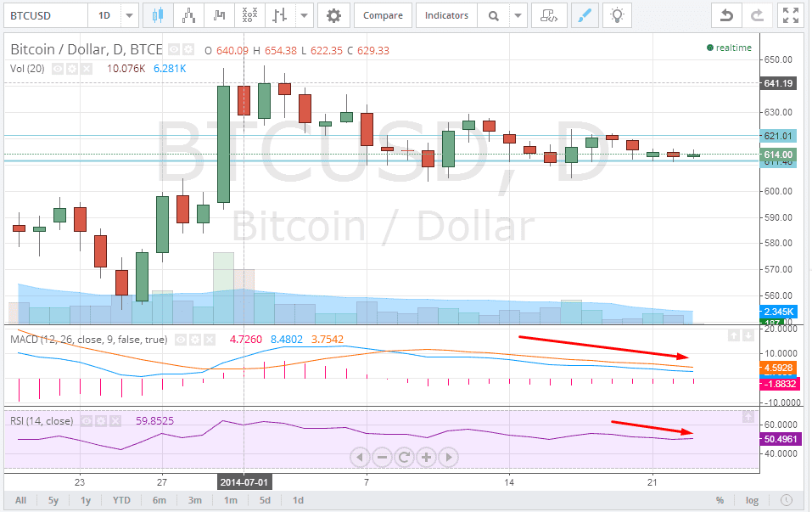812x512 pixels.
Task: Open chart properties with the gear icon in toolbar
Action: (333, 15)
